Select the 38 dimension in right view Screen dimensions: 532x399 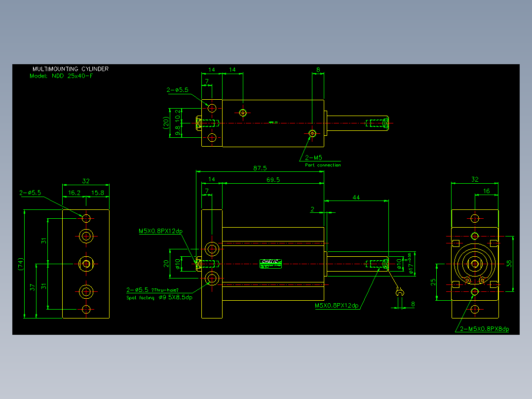pos(509,264)
